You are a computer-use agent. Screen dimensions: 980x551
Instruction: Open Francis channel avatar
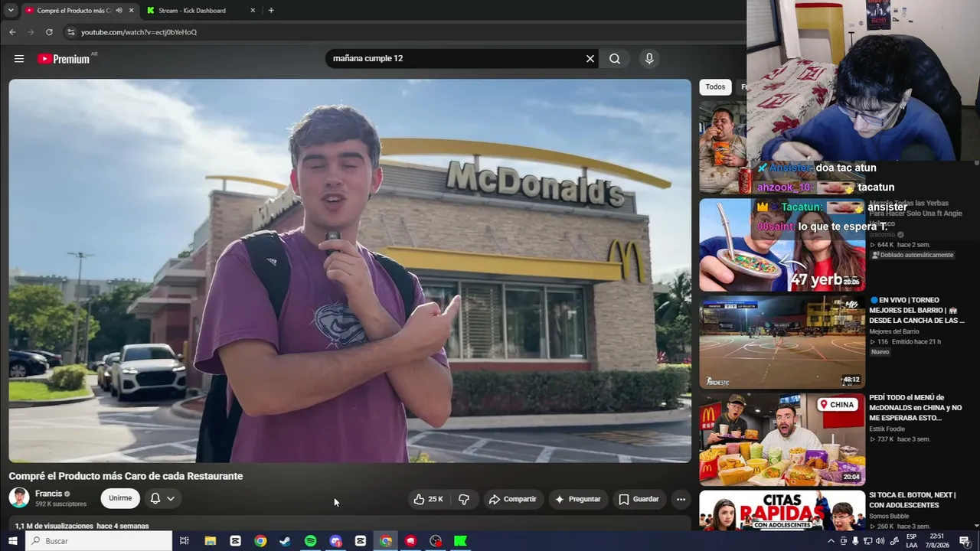(19, 497)
